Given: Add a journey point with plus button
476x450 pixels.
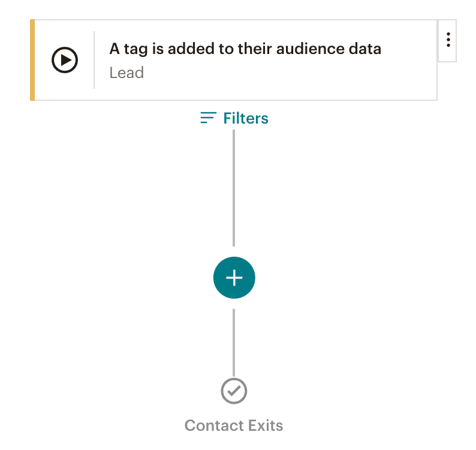Looking at the screenshot, I should (234, 277).
